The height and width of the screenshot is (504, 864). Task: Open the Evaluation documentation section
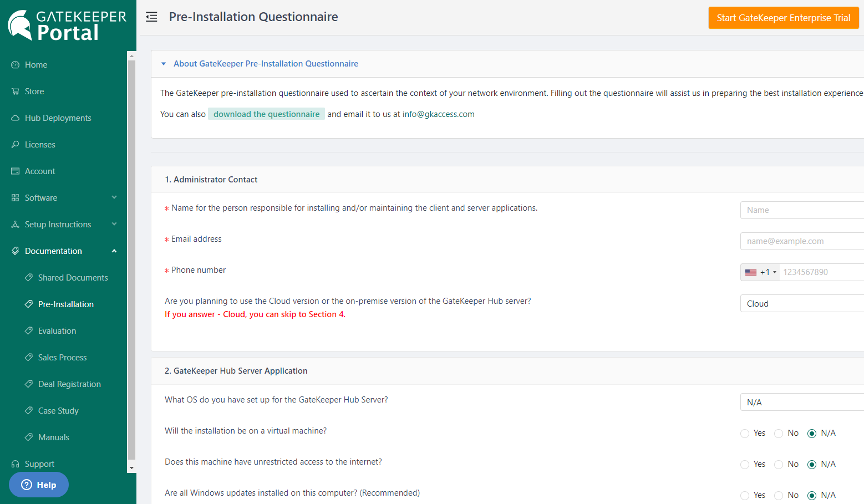click(x=58, y=330)
